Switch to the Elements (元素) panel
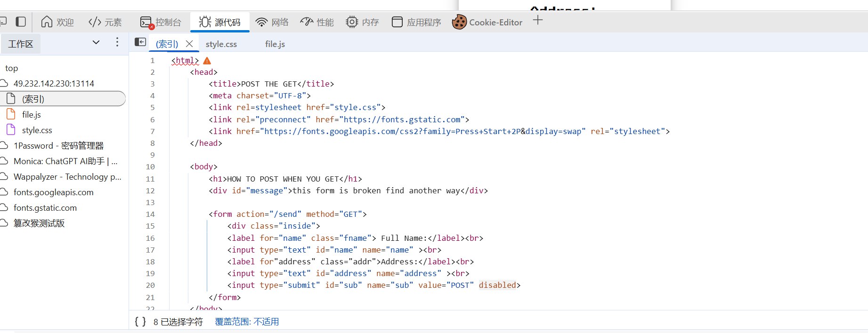This screenshot has height=333, width=868. pyautogui.click(x=105, y=22)
